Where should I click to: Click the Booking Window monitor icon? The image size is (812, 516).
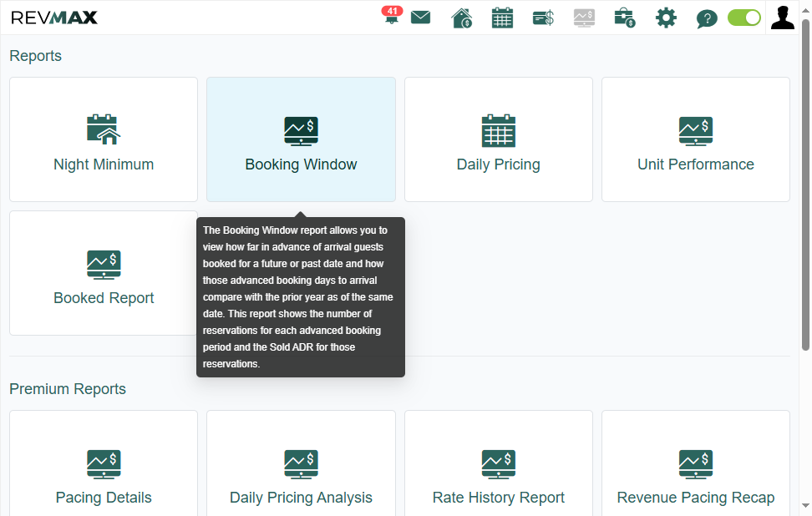click(301, 131)
